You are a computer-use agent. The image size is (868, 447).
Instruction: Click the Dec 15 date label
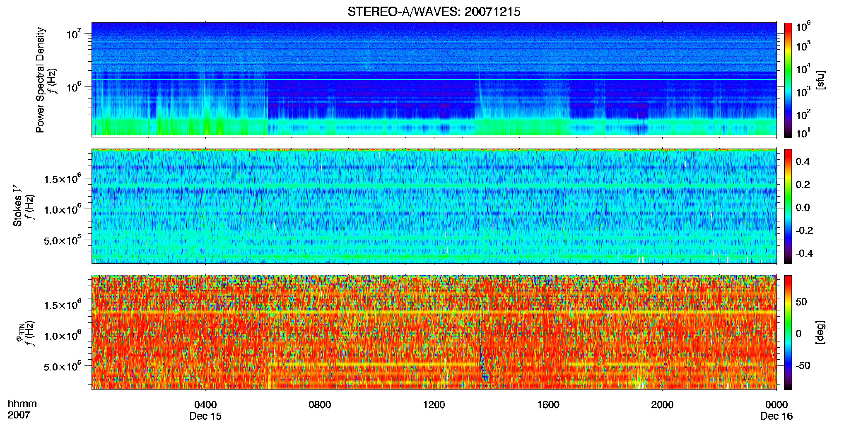click(205, 416)
